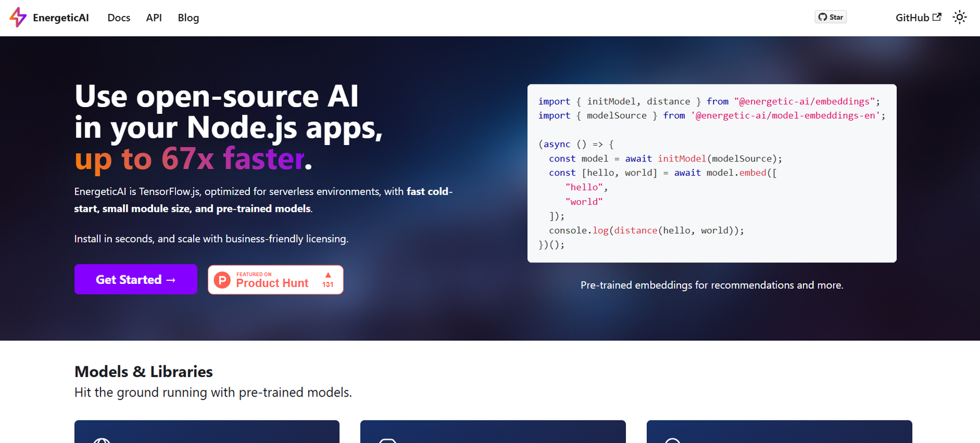Open the API navigation item
This screenshot has width=980, height=443.
[154, 18]
